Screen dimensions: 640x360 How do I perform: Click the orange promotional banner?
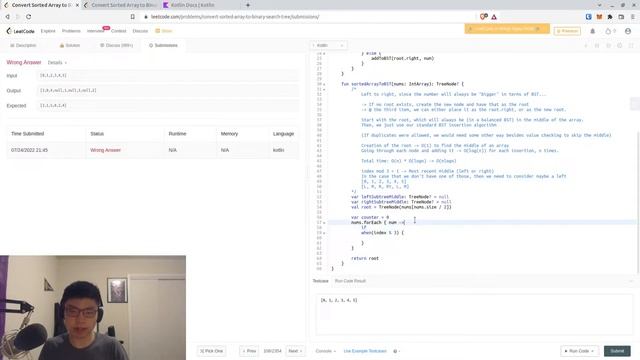coord(507,29)
